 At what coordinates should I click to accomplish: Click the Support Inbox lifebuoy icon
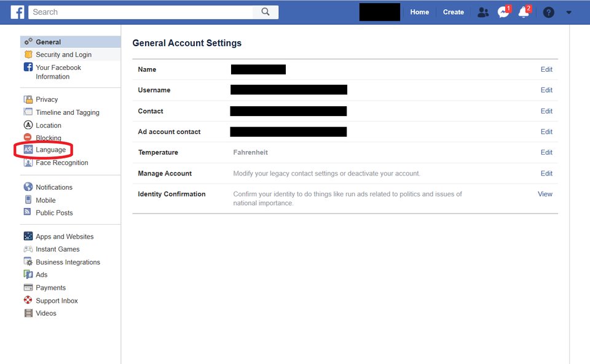point(28,300)
